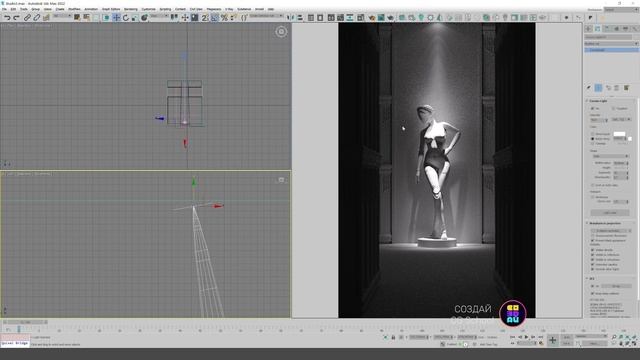Open intensity Units dropdown
Viewport: 640px width, 360px height.
point(621,120)
